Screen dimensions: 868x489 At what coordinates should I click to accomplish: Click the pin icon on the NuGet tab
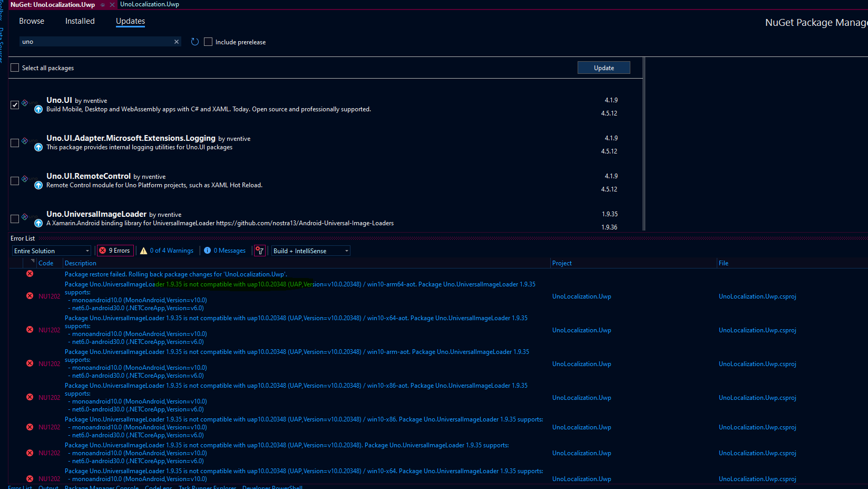pos(103,5)
